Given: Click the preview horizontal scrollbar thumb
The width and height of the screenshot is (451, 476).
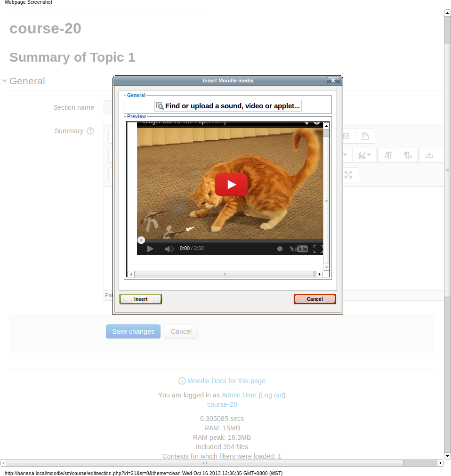Looking at the screenshot, I should point(224,274).
